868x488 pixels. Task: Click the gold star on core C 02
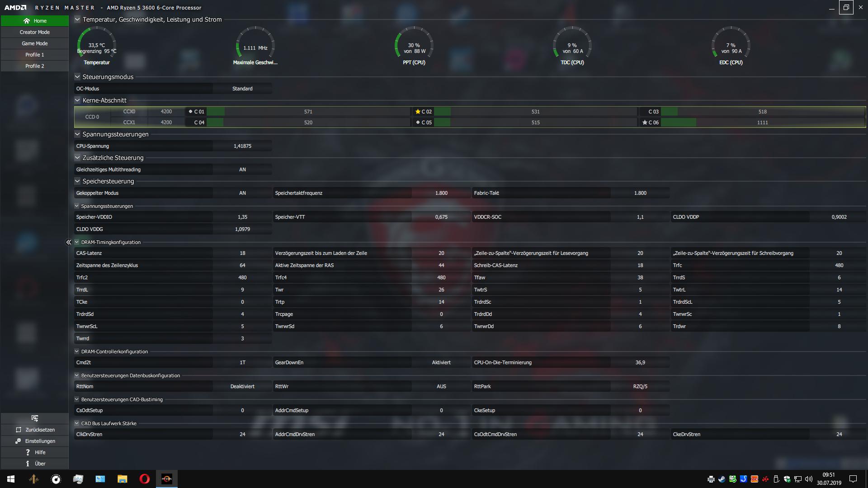[418, 112]
